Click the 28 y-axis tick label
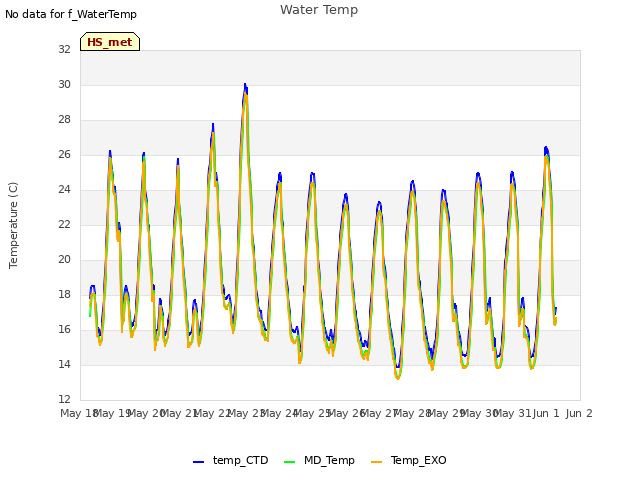 (x=64, y=120)
